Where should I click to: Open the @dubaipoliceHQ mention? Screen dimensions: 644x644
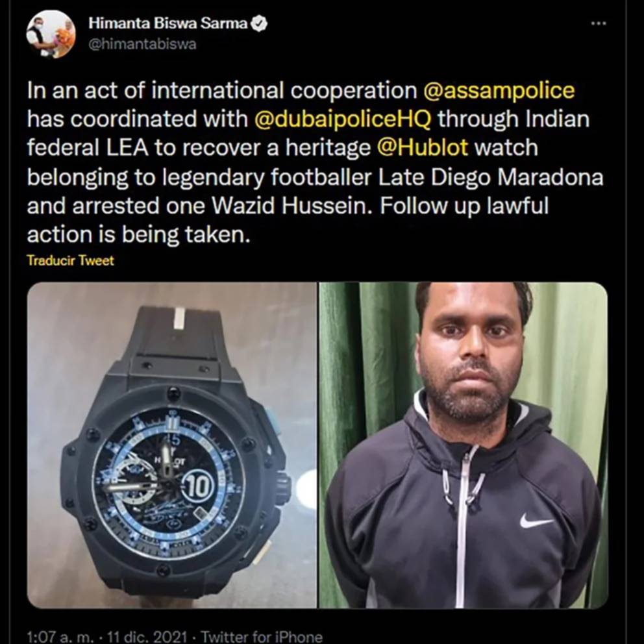343,119
